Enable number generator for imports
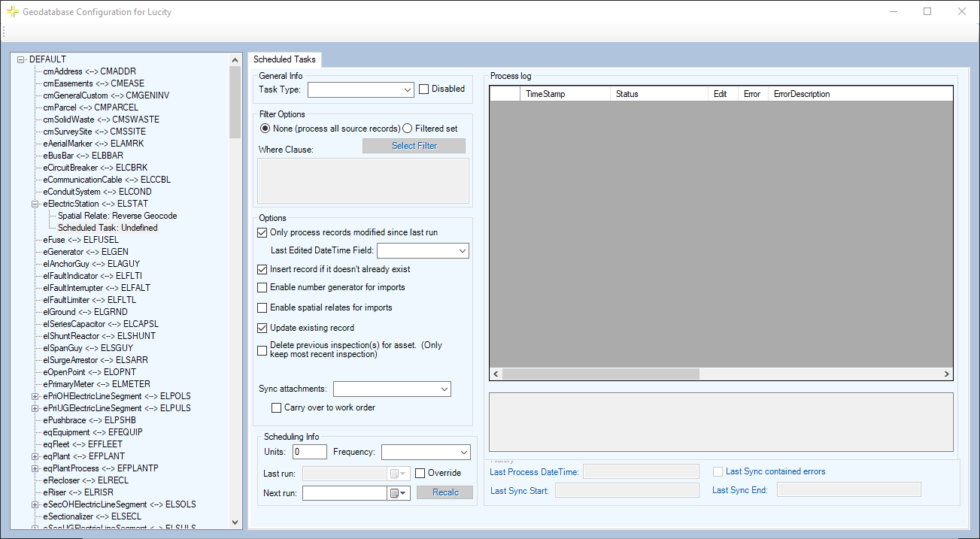 coord(262,287)
